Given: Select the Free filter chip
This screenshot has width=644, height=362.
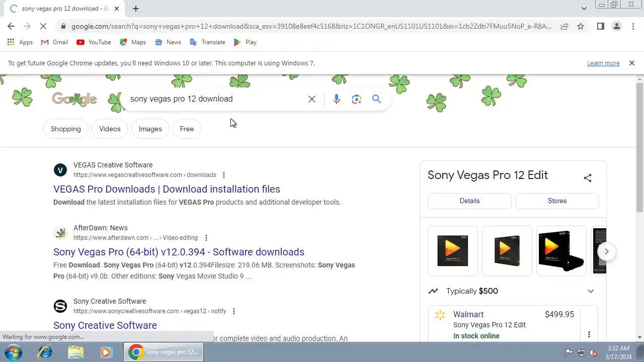Looking at the screenshot, I should [x=187, y=129].
